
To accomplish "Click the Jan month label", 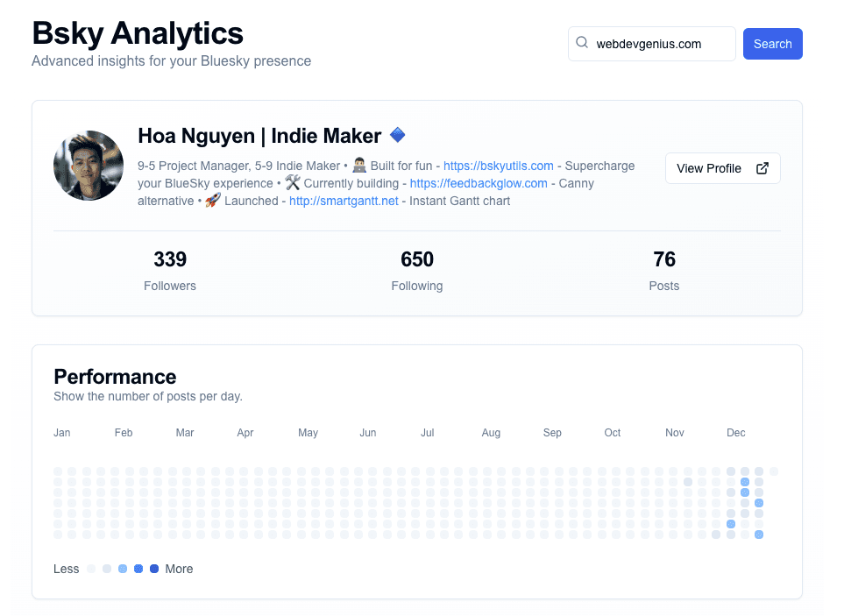I will tap(62, 433).
